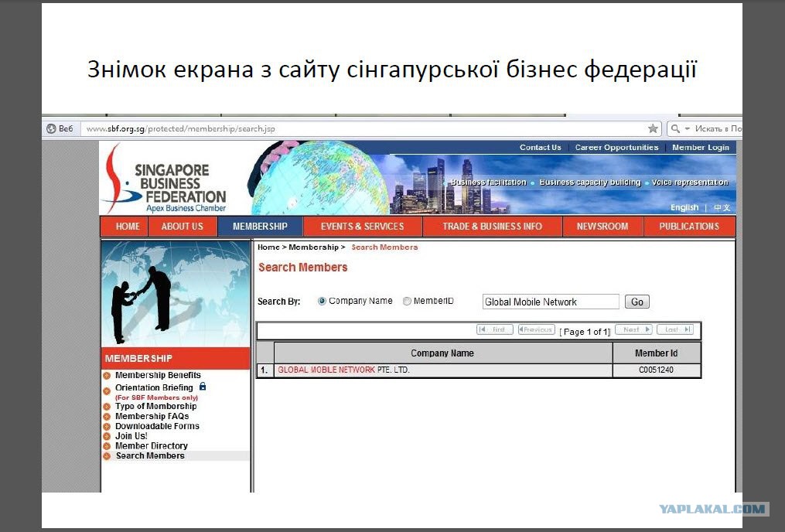Click the orange bullet beside Type of Membership
This screenshot has width=785, height=532.
click(107, 407)
